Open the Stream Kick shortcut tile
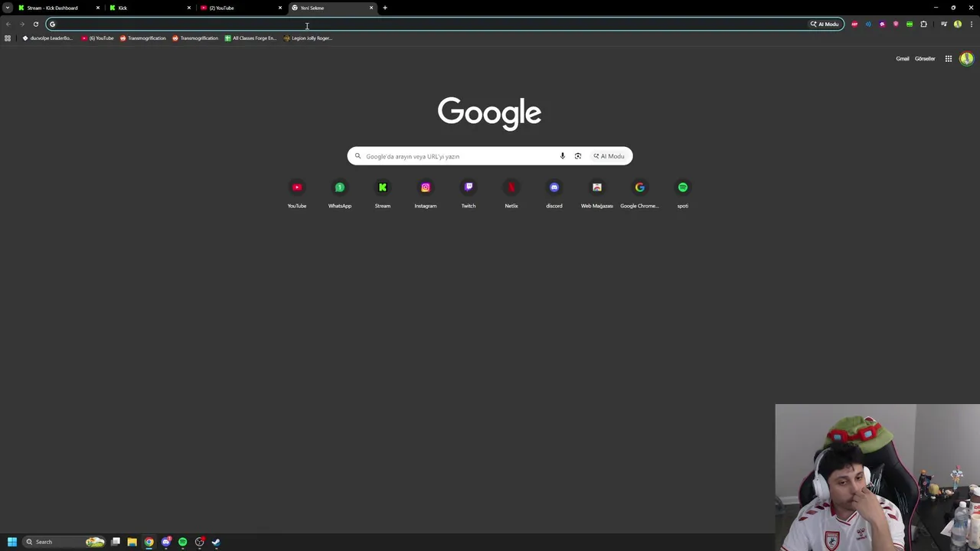Viewport: 980px width, 551px height. (383, 194)
